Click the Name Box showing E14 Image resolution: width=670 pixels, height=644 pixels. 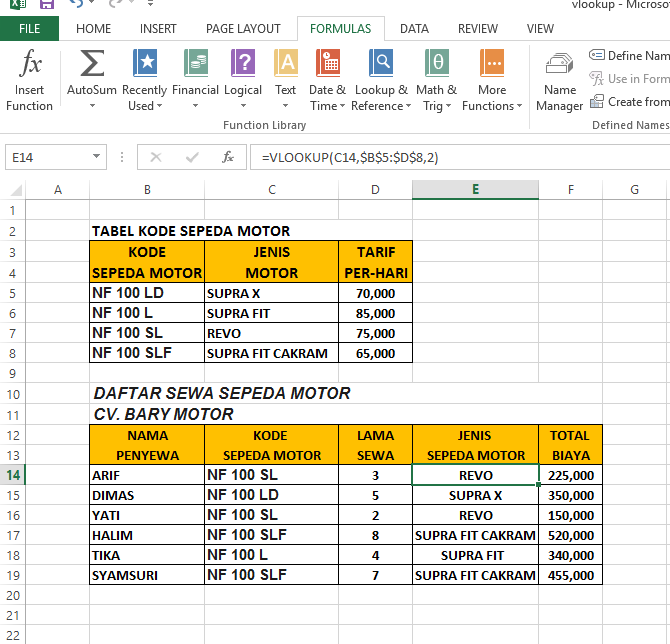tap(47, 157)
